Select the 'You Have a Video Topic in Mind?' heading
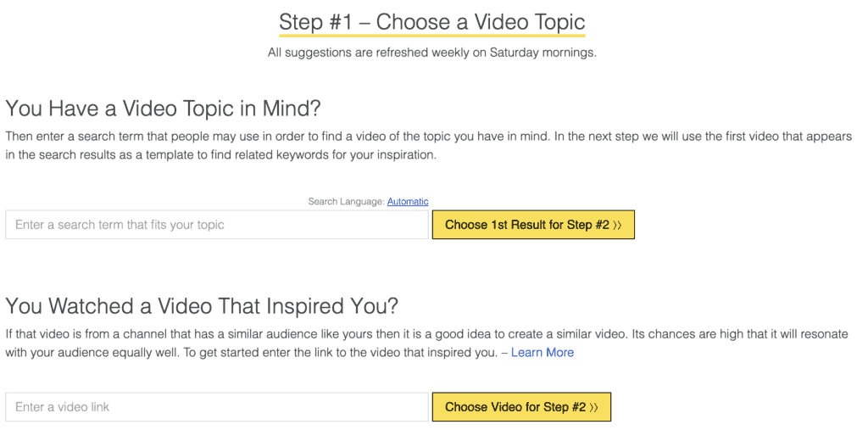The image size is (868, 430). click(164, 109)
